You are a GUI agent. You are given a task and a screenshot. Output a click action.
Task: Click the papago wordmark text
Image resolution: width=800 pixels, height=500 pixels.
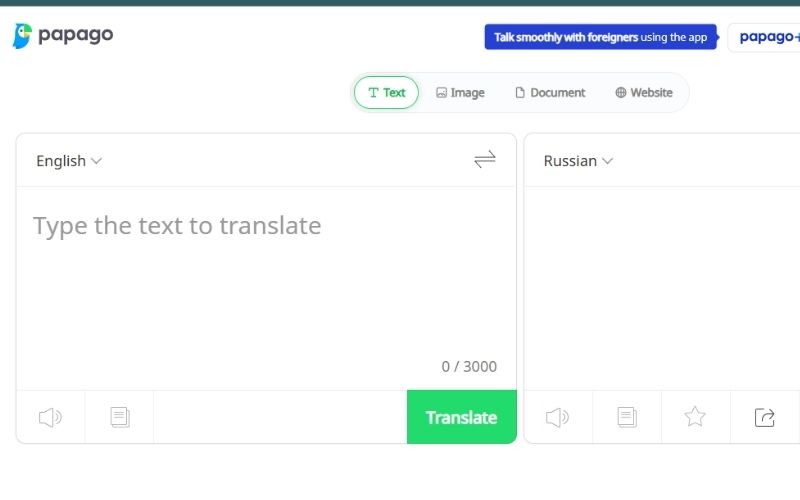[76, 35]
